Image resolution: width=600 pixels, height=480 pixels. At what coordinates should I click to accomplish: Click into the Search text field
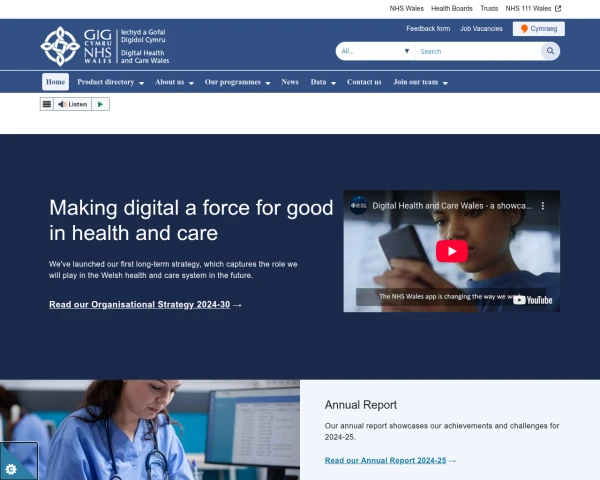click(x=475, y=51)
